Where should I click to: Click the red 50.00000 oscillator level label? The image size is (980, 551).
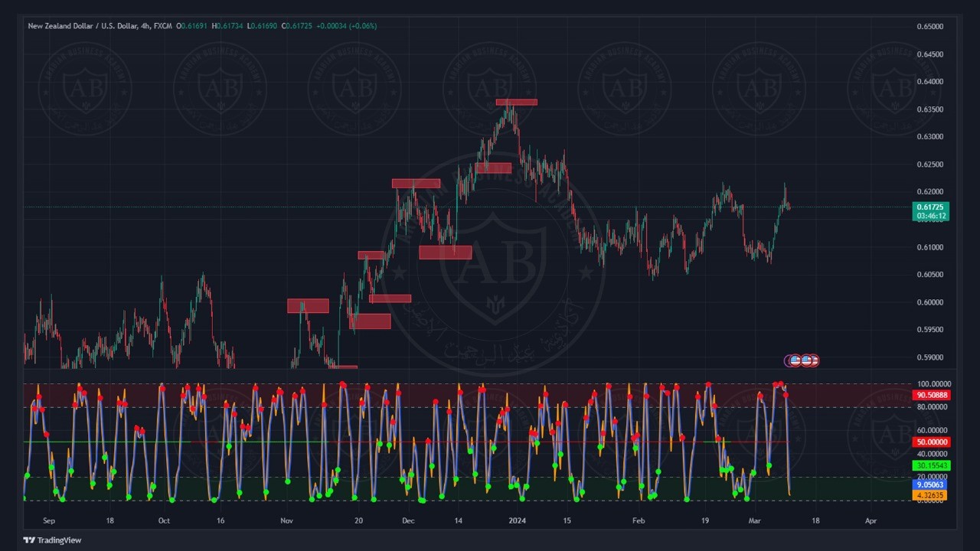931,442
